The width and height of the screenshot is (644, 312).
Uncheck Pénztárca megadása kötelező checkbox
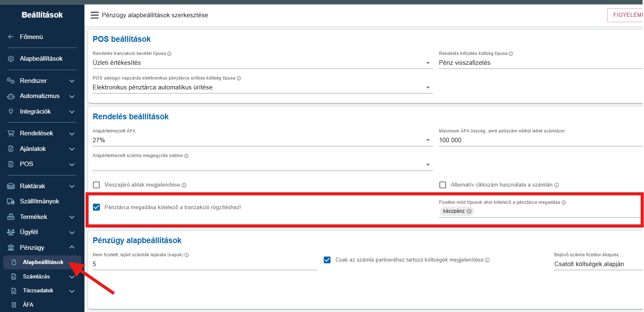(96, 207)
